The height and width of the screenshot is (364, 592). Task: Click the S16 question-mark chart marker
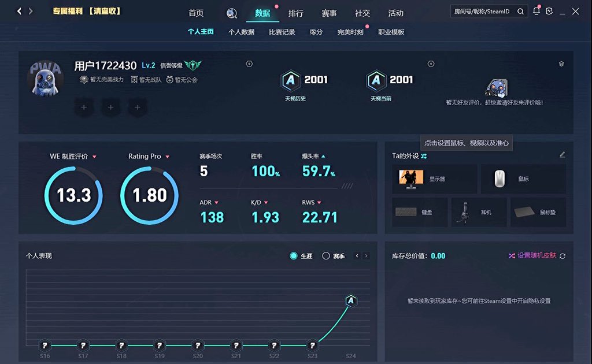[x=45, y=345]
